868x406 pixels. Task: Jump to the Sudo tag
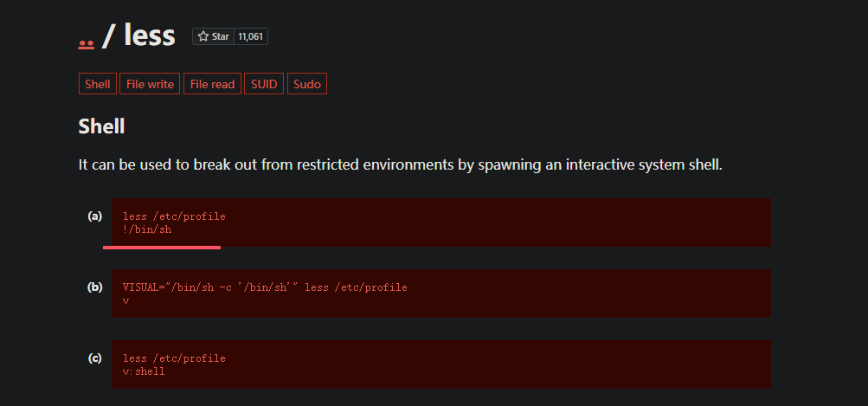click(306, 84)
